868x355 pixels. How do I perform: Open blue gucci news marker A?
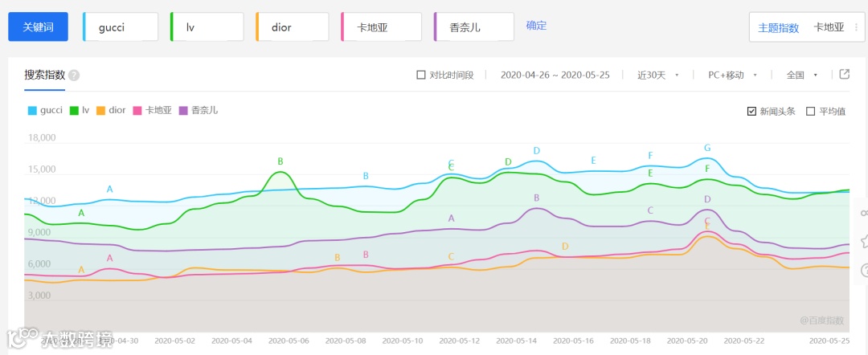tap(109, 189)
